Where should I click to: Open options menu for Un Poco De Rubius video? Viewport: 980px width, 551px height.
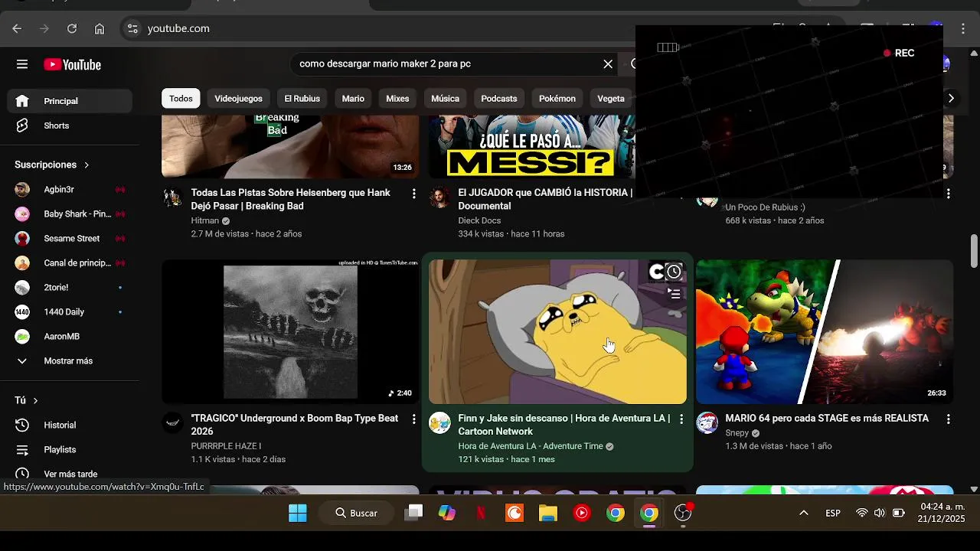(948, 194)
